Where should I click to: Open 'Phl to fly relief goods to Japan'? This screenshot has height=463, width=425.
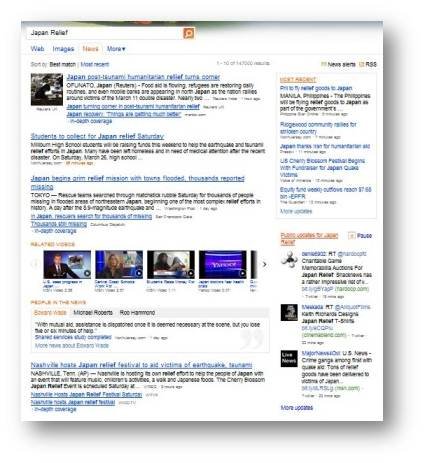316,88
